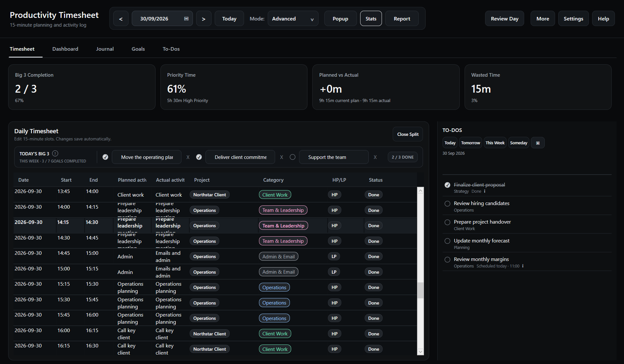Open Admin & Email category on 15:00 row
624x364 pixels.
pyautogui.click(x=278, y=272)
